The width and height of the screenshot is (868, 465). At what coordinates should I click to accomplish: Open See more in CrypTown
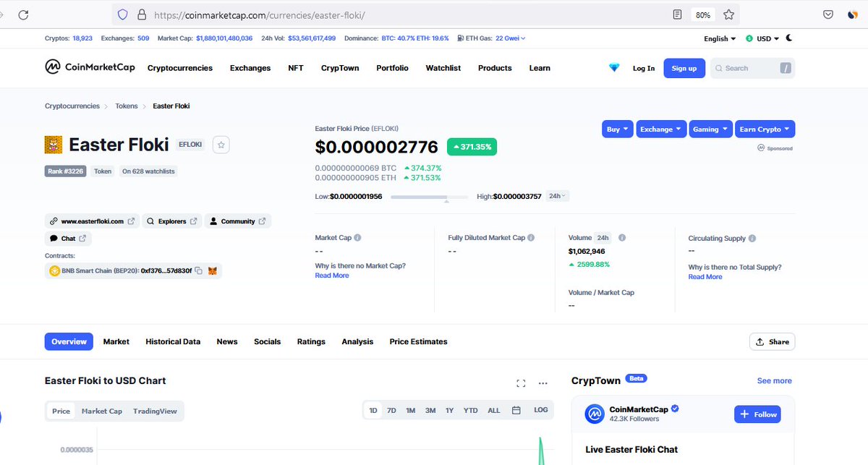click(x=775, y=380)
